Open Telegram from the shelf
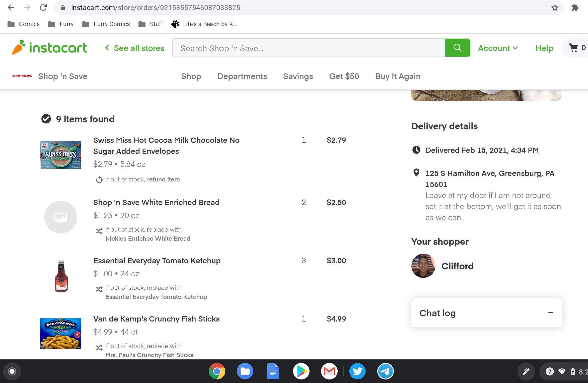 point(386,371)
